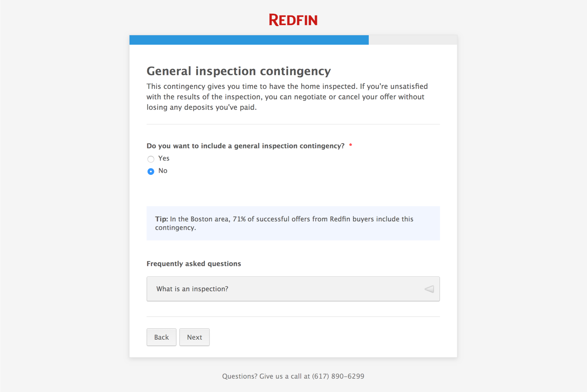Go back with the Back button
587x392 pixels.
tap(161, 337)
